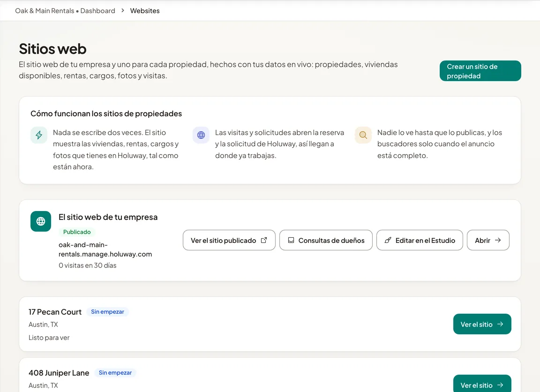Click the breadcrumb chevron separator
The height and width of the screenshot is (392, 540).
coord(123,11)
